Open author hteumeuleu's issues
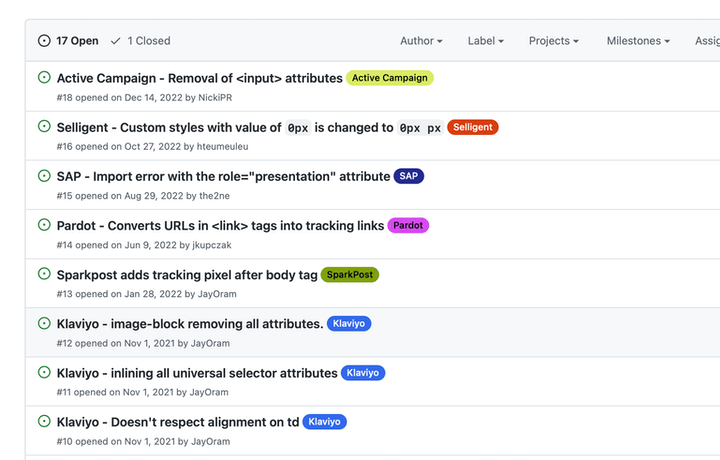Image resolution: width=720 pixels, height=460 pixels. [x=222, y=146]
